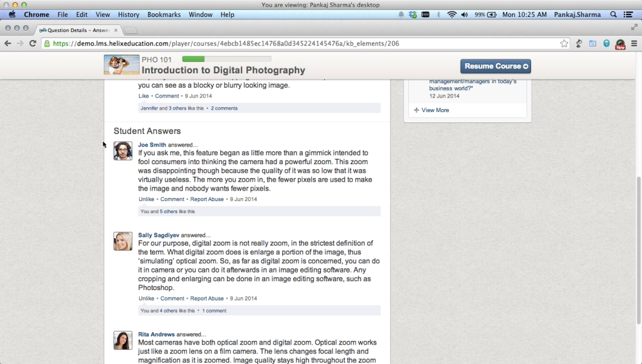Open the Edit menu
The image size is (642, 364).
(82, 15)
